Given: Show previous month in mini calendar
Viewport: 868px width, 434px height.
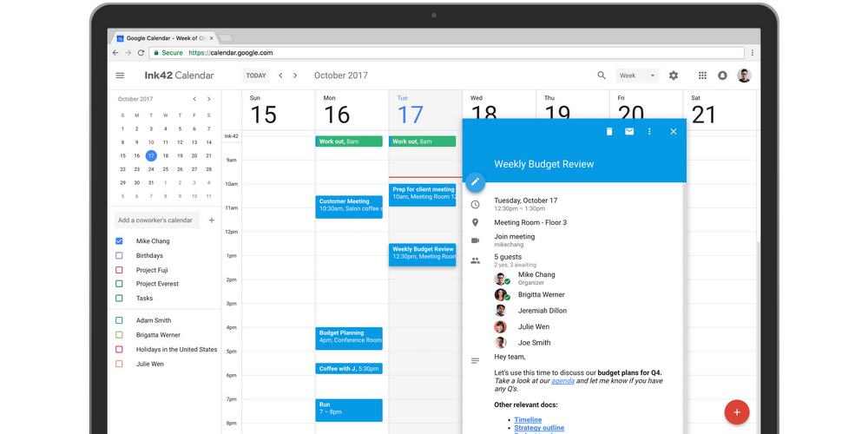Looking at the screenshot, I should coord(194,99).
